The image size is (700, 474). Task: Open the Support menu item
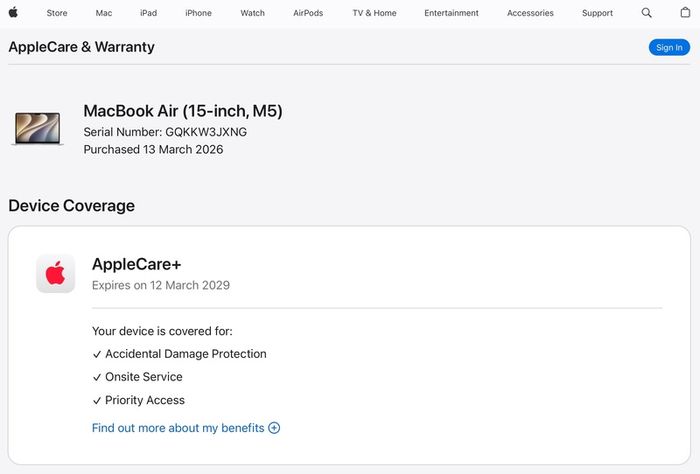597,13
